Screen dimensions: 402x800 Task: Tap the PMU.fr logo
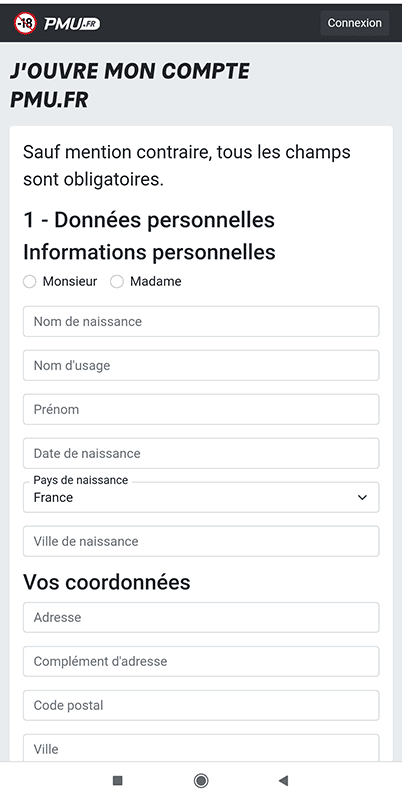click(x=72, y=23)
